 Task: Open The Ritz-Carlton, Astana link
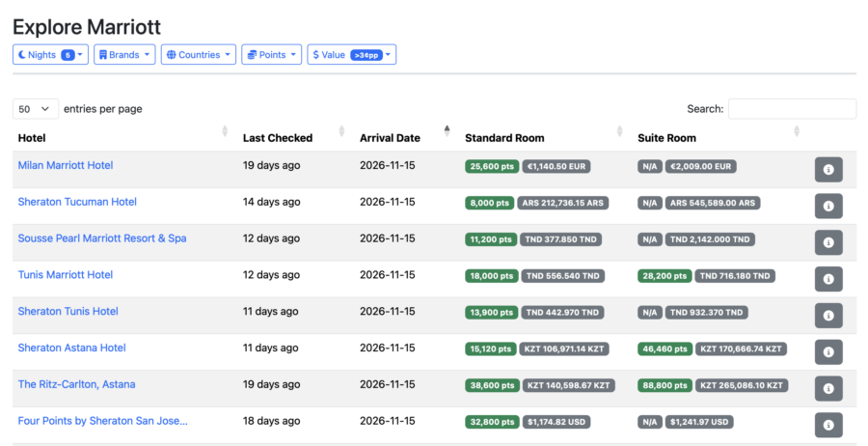76,384
